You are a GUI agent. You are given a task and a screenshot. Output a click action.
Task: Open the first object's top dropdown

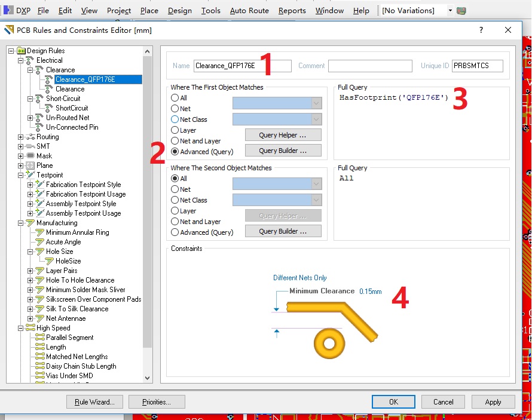point(316,103)
